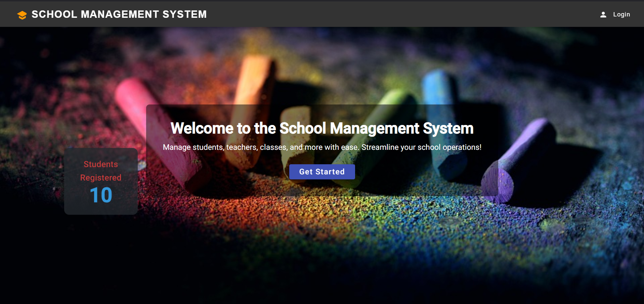Select the blue number 10 count
Viewport: 644px width, 304px height.
100,195
